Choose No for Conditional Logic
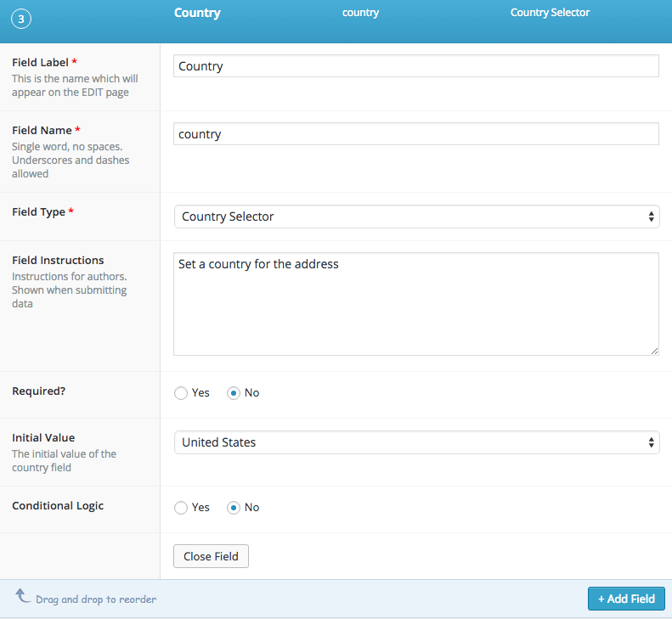The width and height of the screenshot is (672, 619). coord(234,508)
